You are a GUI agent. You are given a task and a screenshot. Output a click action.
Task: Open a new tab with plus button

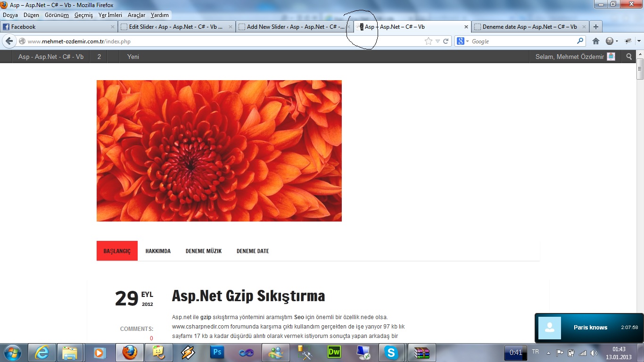click(x=596, y=27)
